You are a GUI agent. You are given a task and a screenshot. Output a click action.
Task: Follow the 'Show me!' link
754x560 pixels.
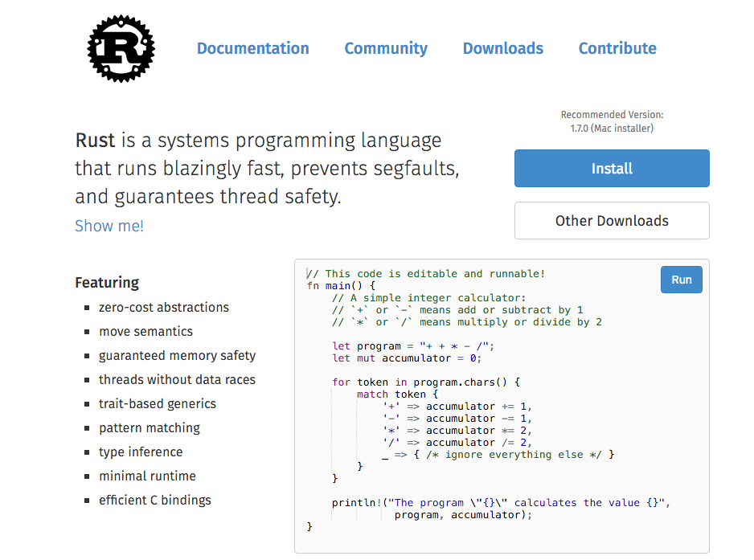109,226
